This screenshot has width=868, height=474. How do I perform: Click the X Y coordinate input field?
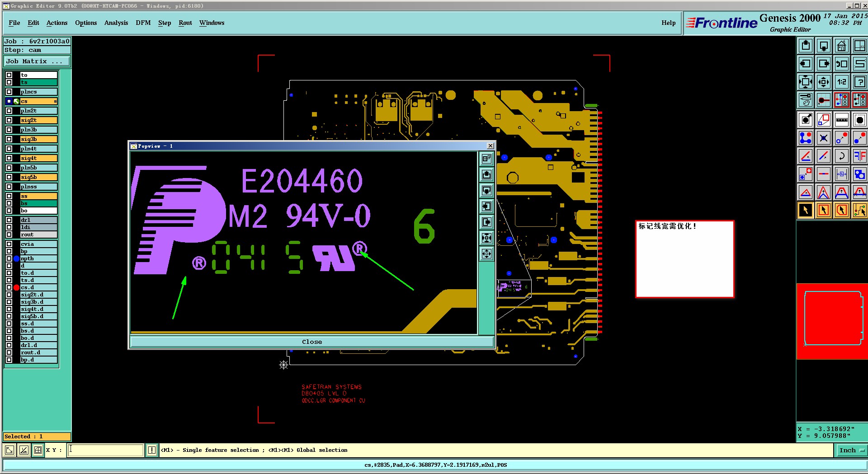pyautogui.click(x=106, y=450)
